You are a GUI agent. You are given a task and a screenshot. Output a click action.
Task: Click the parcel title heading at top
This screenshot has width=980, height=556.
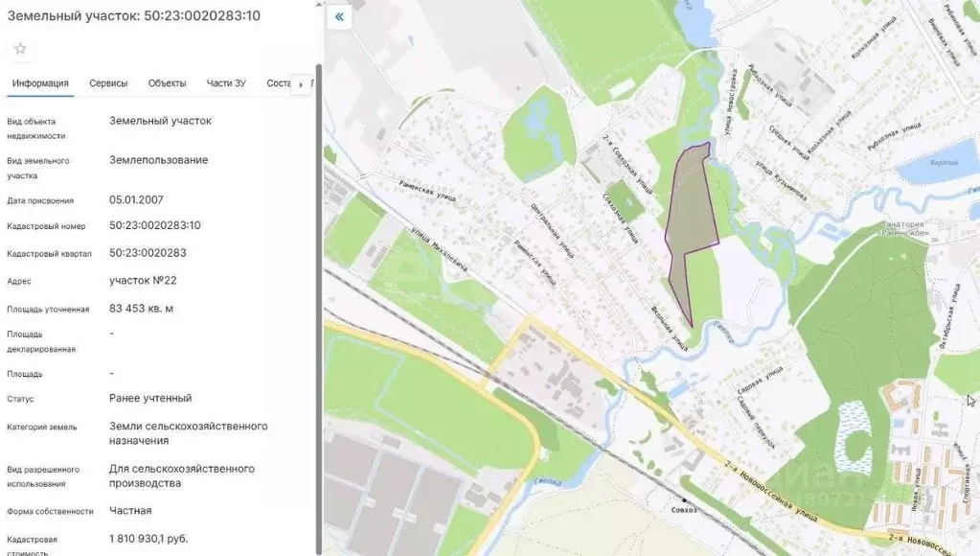(x=133, y=16)
